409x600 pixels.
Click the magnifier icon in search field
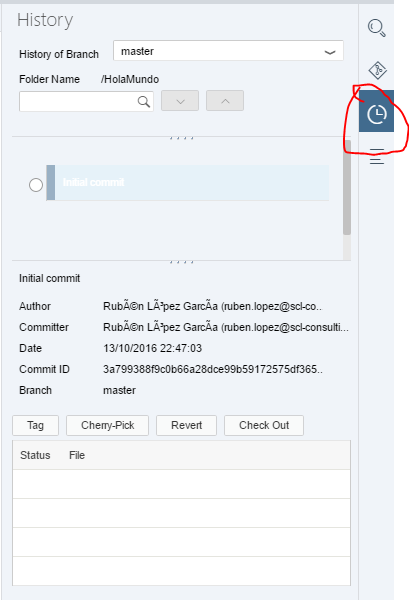pyautogui.click(x=143, y=101)
